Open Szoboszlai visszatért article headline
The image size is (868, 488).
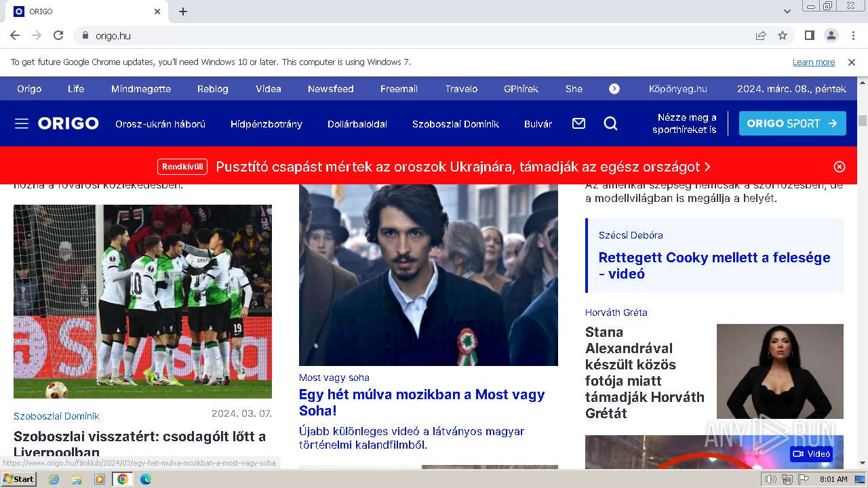(140, 444)
